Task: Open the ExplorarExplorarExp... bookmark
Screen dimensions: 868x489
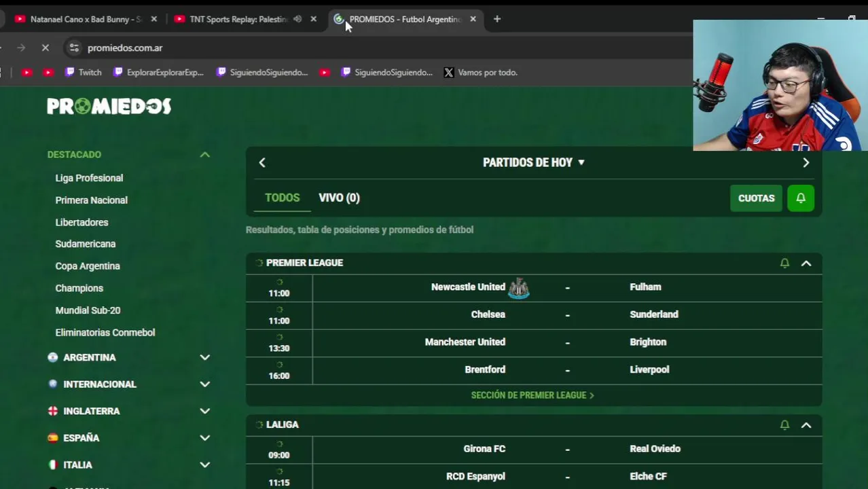Action: click(159, 72)
